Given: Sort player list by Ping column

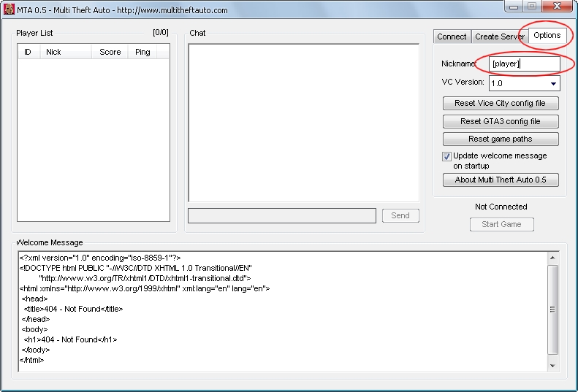Looking at the screenshot, I should pos(142,52).
